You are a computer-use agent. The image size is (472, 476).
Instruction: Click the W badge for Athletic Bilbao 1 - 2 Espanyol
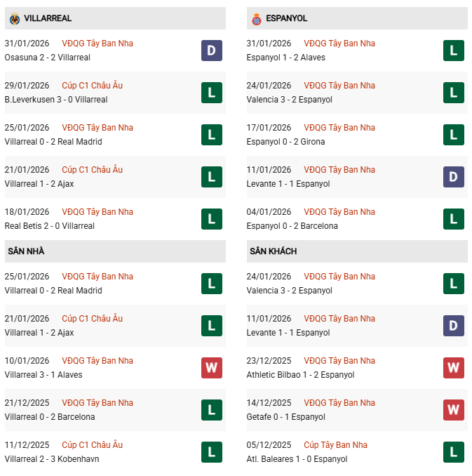coord(454,368)
